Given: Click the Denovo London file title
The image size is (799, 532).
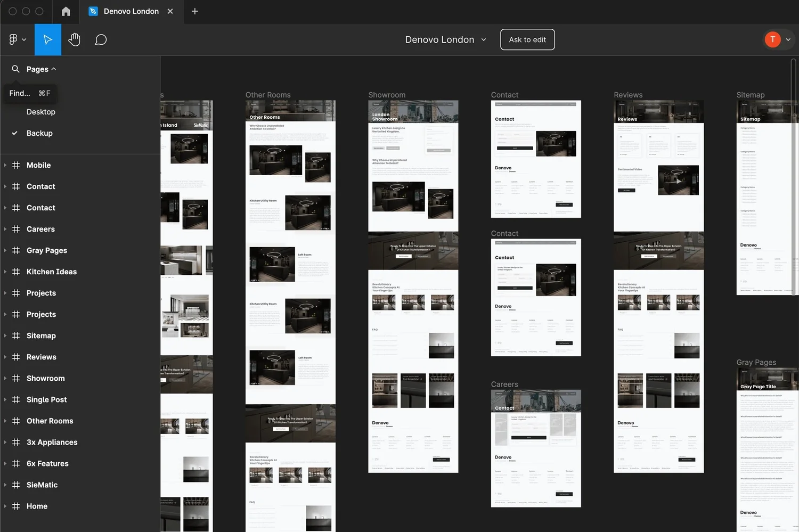Looking at the screenshot, I should [x=439, y=39].
